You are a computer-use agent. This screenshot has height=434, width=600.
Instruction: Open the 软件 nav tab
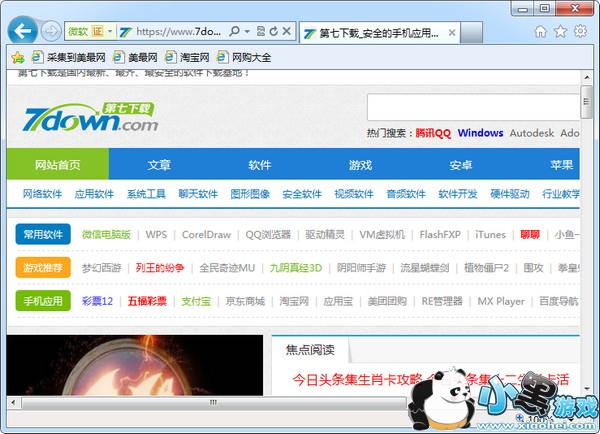click(260, 165)
